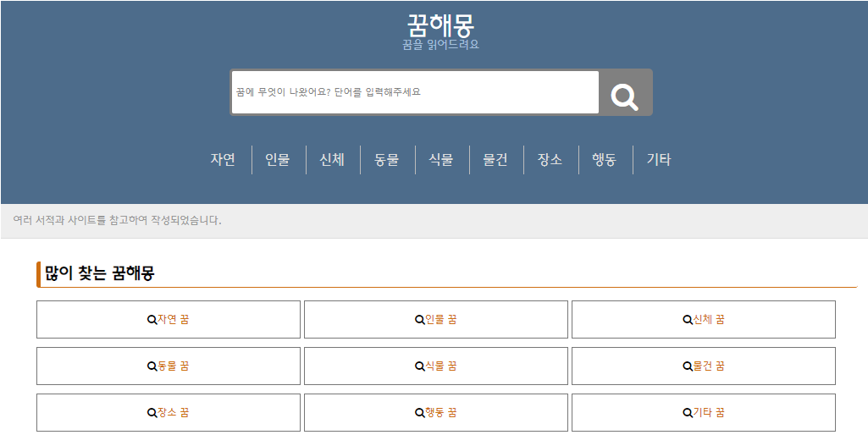Select the 자연 꿈 link text
Image resolution: width=868 pixels, height=435 pixels.
pos(174,320)
